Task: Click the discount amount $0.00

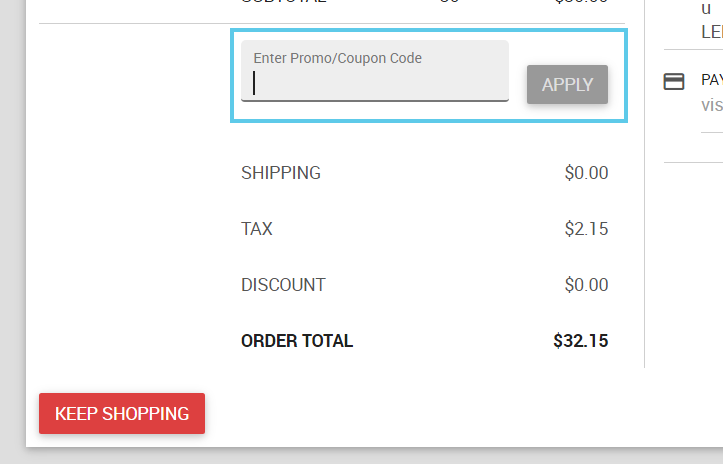Action: pyautogui.click(x=586, y=285)
